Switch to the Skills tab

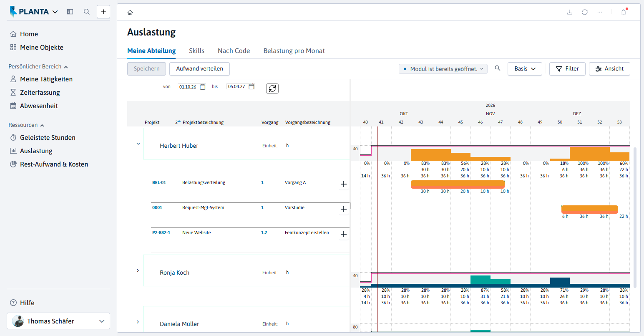196,51
